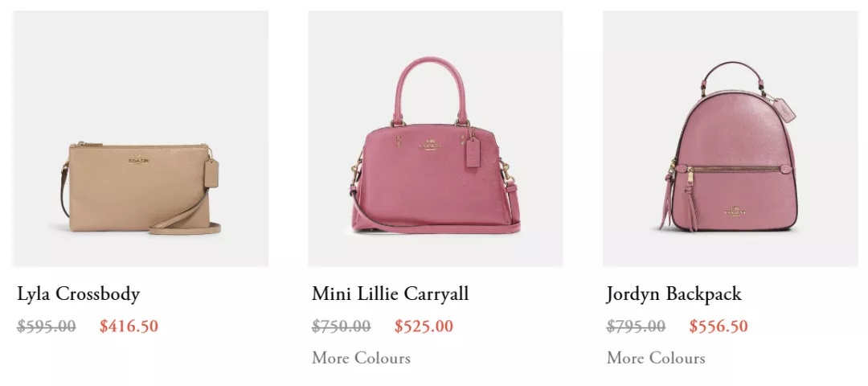Click the Mini Lillie Carryall title link
Screen dimensions: 868x386
391,294
